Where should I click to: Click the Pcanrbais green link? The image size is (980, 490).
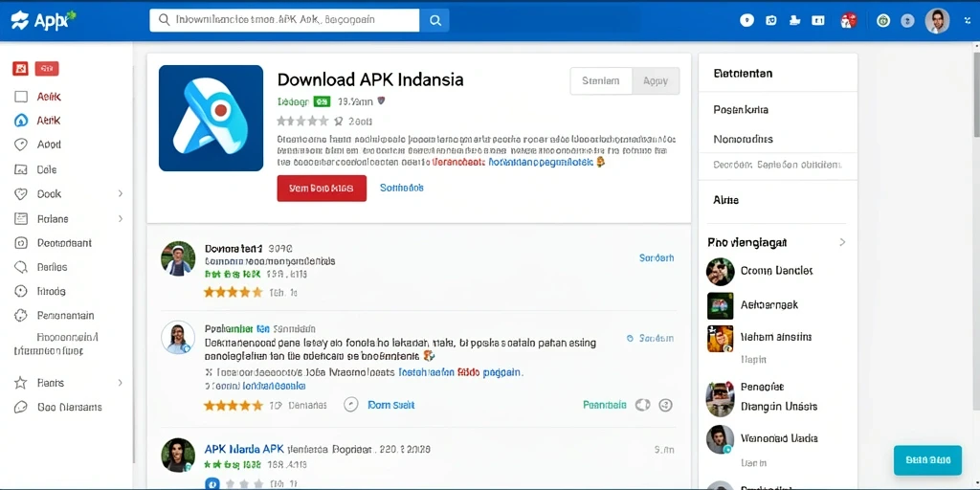(605, 405)
